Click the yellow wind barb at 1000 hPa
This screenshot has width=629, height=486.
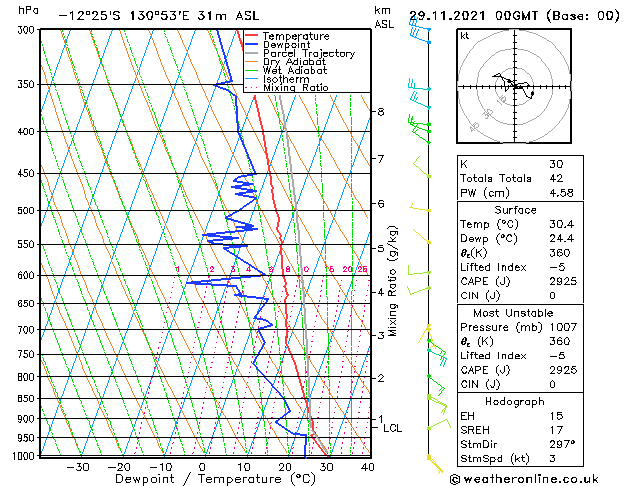tap(435, 464)
